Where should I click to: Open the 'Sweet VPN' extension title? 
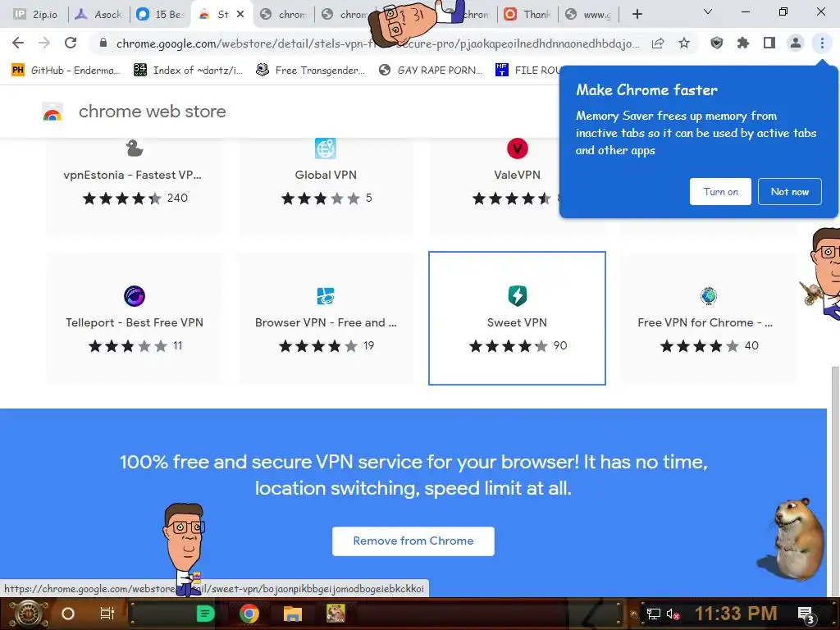pyautogui.click(x=517, y=322)
